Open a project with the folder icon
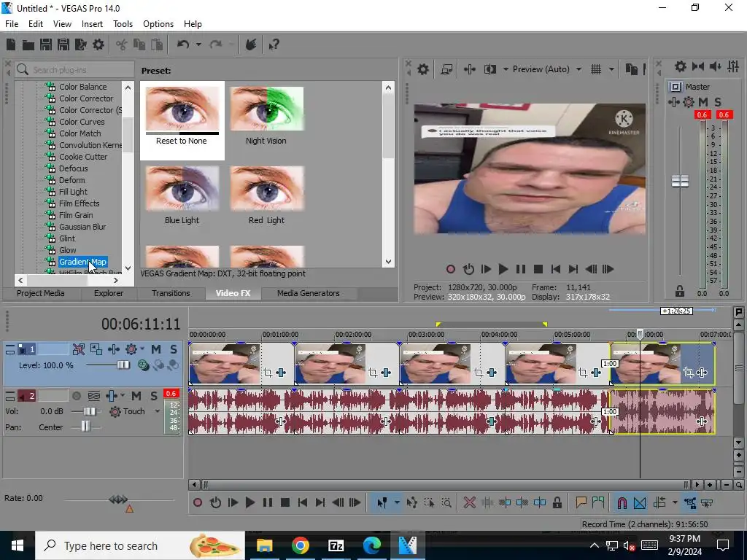 coord(28,44)
